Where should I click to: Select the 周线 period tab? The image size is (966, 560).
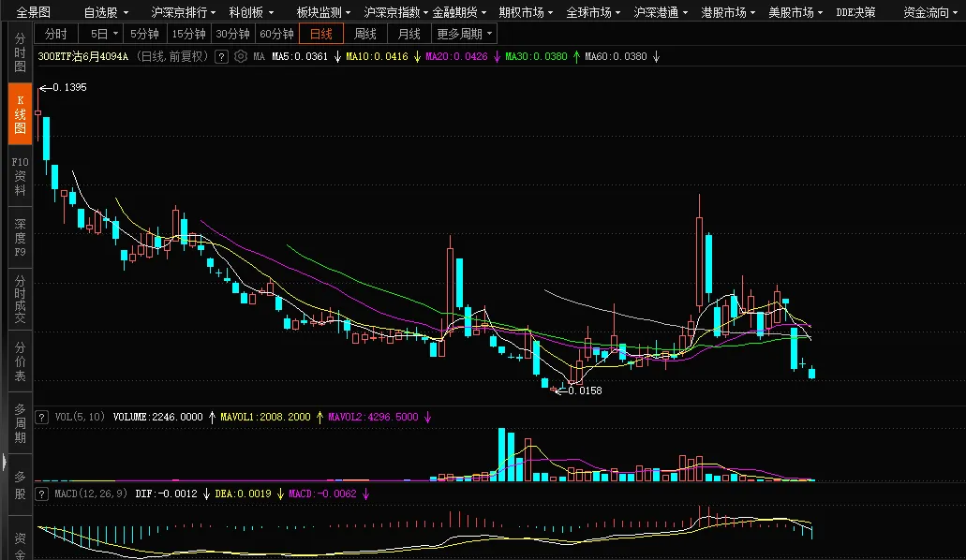(365, 34)
